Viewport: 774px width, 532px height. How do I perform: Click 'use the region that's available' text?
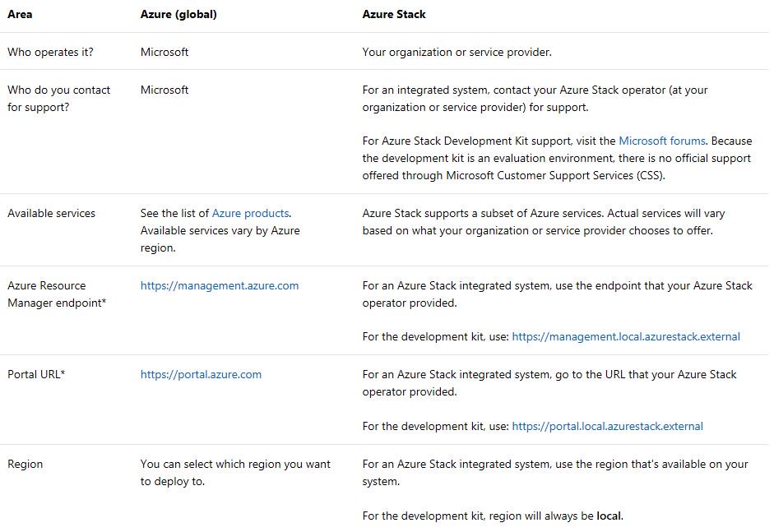(632, 465)
